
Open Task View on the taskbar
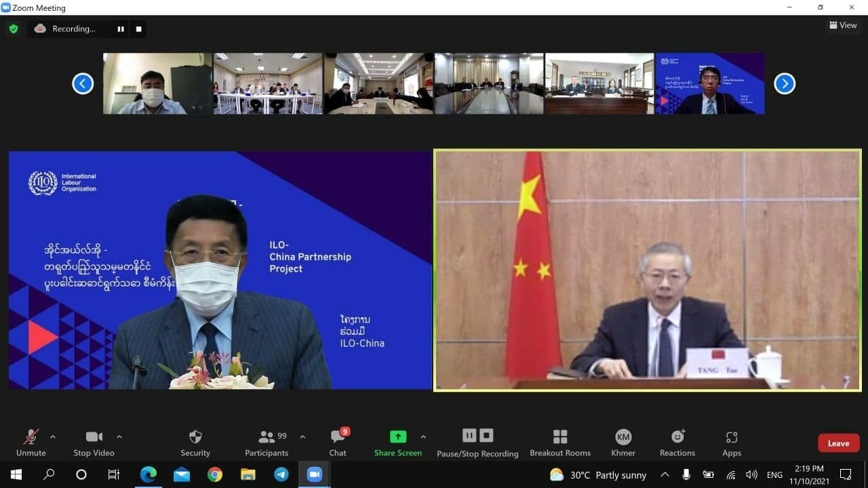[x=114, y=474]
